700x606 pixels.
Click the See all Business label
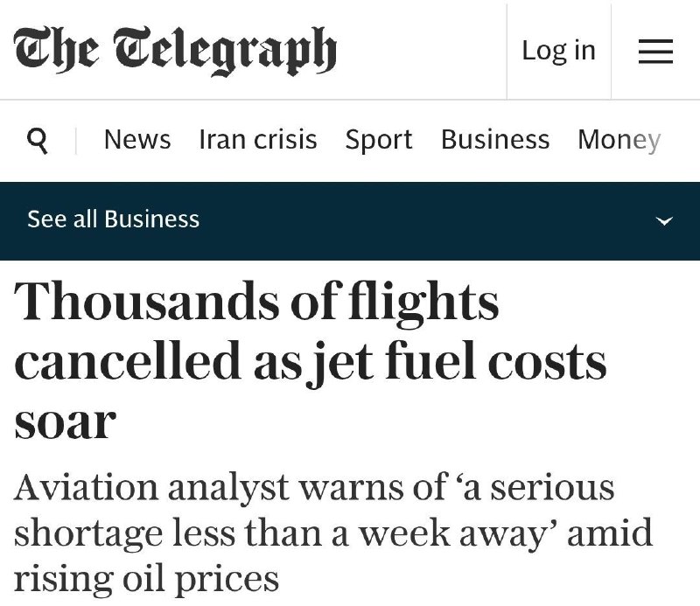click(114, 219)
